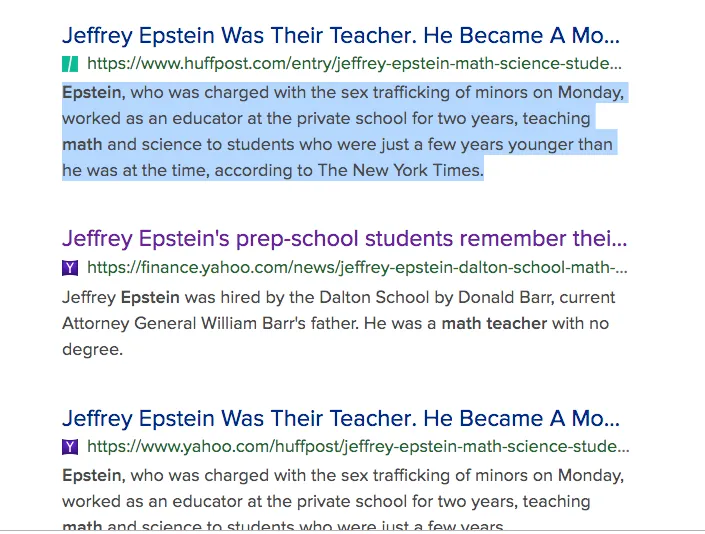Click 'Donald Barr' in the Yahoo Finance snippet
Image resolution: width=705 pixels, height=534 pixels.
[x=505, y=298]
